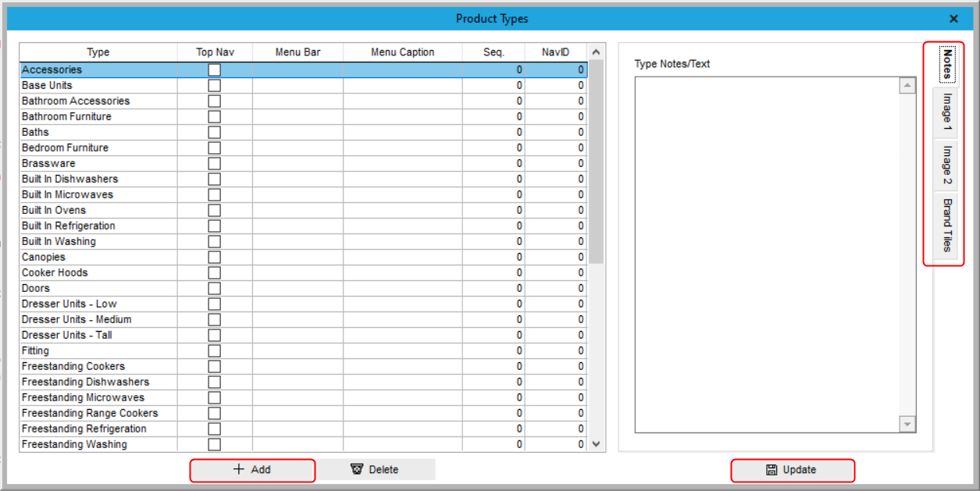Click the trash icon on the Delete button
Screen dimensions: 980x491
click(357, 469)
